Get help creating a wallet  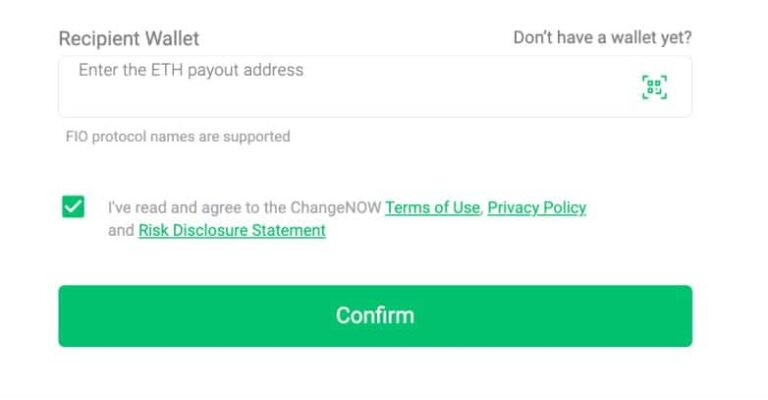[x=602, y=38]
